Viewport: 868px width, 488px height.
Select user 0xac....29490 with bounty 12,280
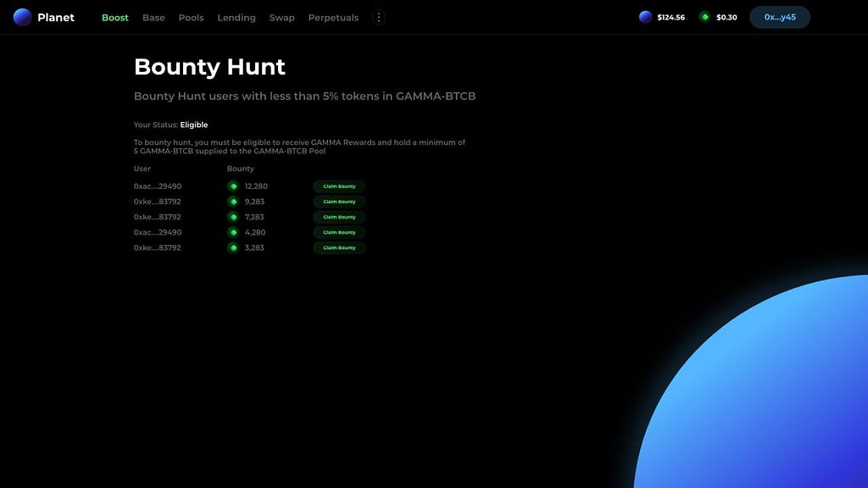click(157, 186)
